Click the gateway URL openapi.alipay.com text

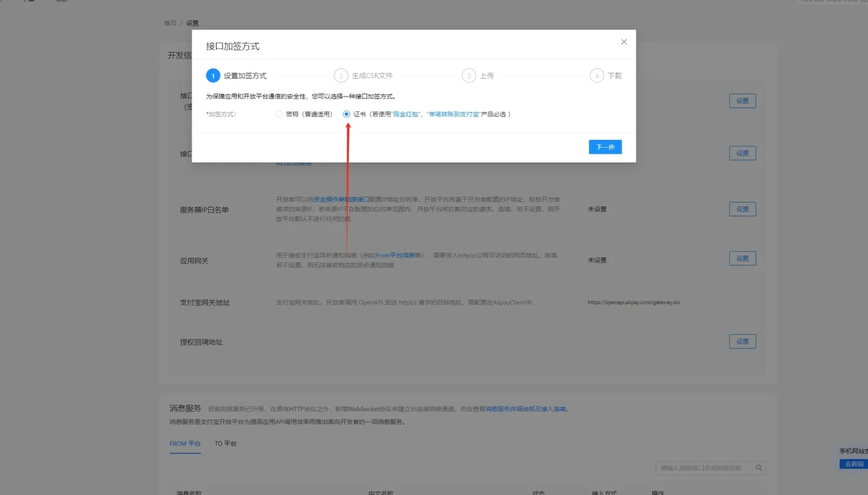click(634, 303)
